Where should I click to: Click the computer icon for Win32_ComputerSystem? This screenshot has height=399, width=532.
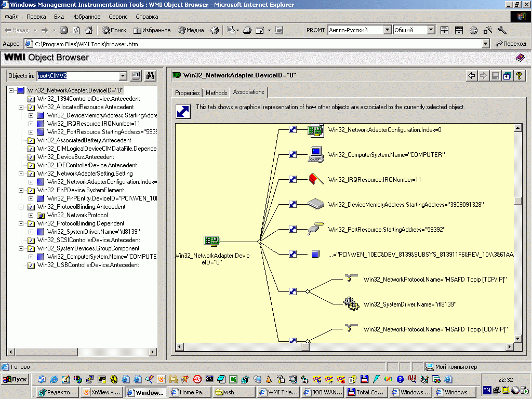pos(316,154)
